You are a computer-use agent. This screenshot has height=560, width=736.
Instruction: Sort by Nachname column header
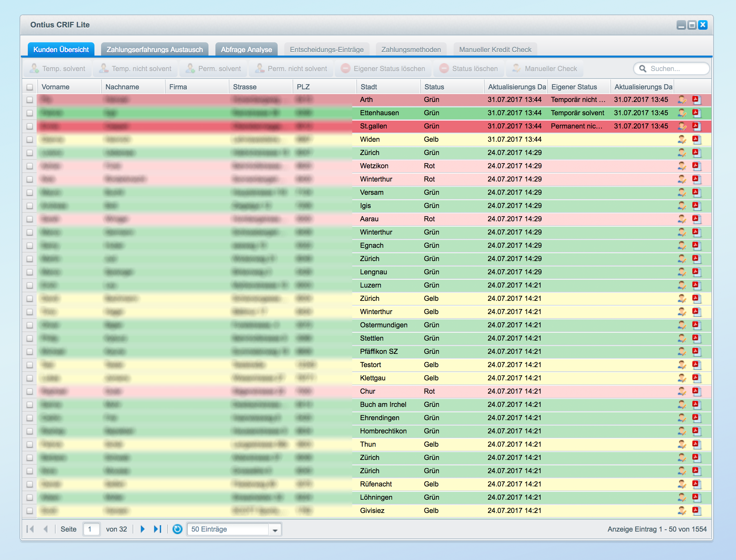133,87
